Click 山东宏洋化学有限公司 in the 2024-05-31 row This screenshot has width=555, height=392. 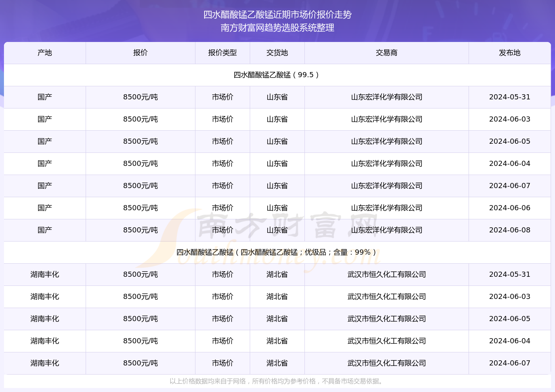tap(387, 97)
